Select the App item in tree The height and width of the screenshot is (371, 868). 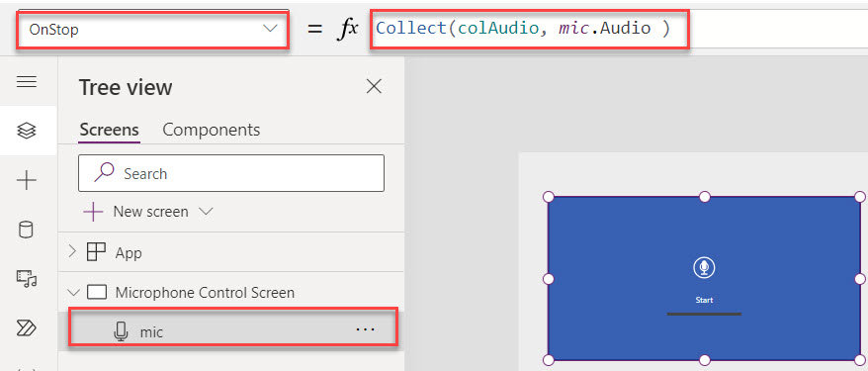click(129, 253)
